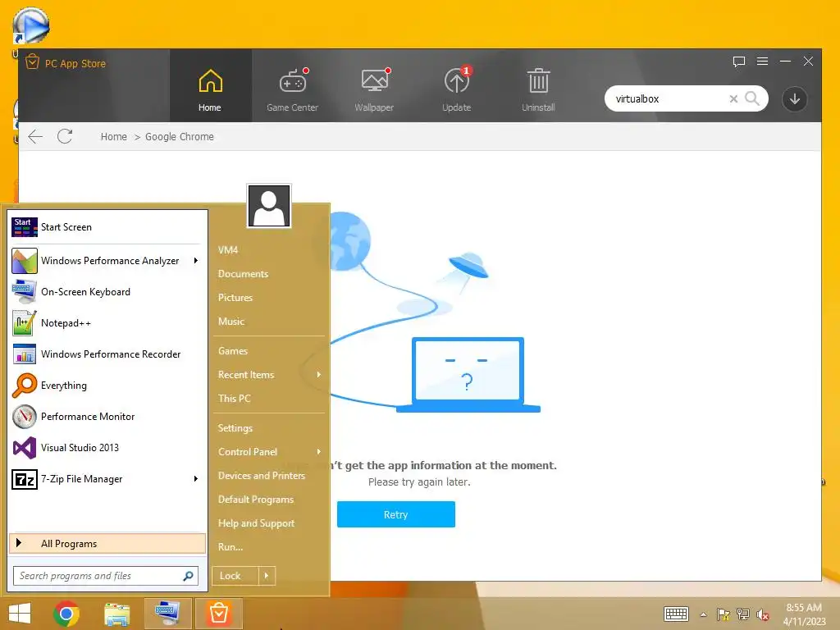
Task: Open On-Screen Keyboard taskbar icon
Action: tap(167, 614)
